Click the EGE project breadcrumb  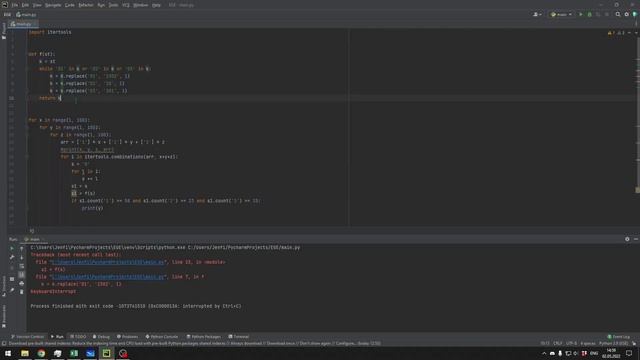7,15
